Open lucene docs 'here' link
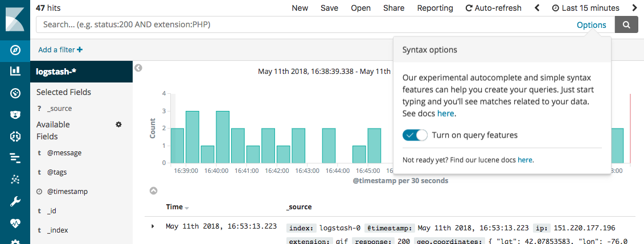Viewport: 644px width, 244px height. [525, 159]
